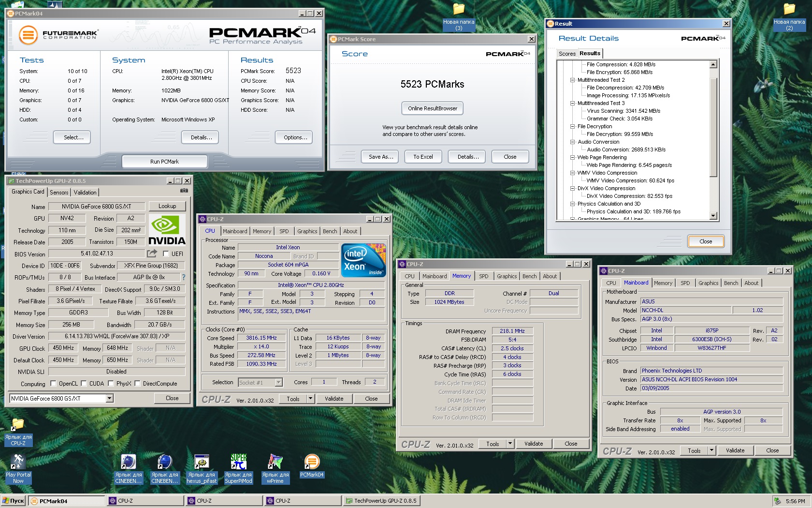Click the Driver Version field in GPU-Z
Image resolution: width=812 pixels, height=508 pixels.
tap(117, 336)
